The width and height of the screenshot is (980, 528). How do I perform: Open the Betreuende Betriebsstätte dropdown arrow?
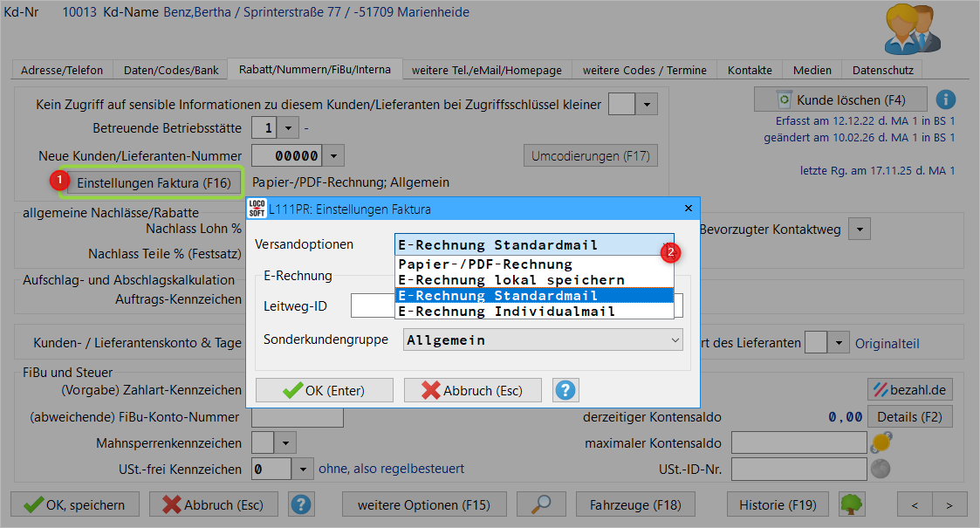coord(289,128)
